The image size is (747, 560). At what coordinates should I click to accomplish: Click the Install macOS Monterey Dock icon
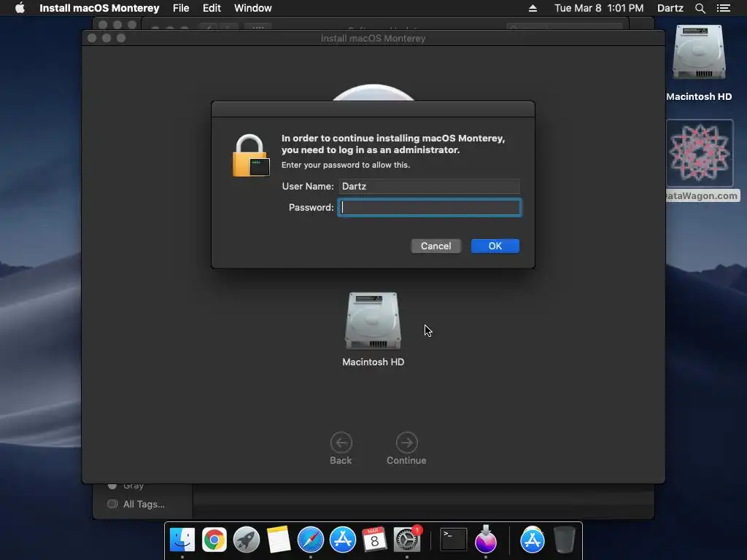point(485,539)
